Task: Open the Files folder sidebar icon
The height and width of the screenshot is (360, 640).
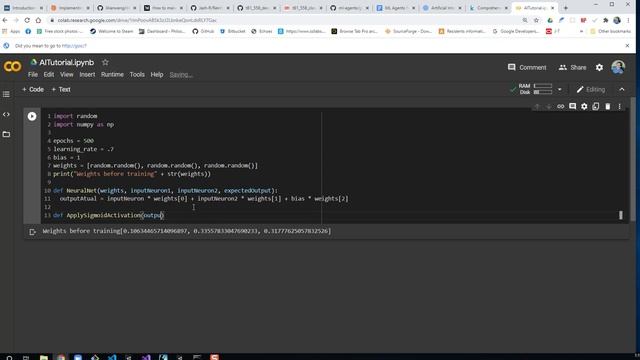Action: 6,134
